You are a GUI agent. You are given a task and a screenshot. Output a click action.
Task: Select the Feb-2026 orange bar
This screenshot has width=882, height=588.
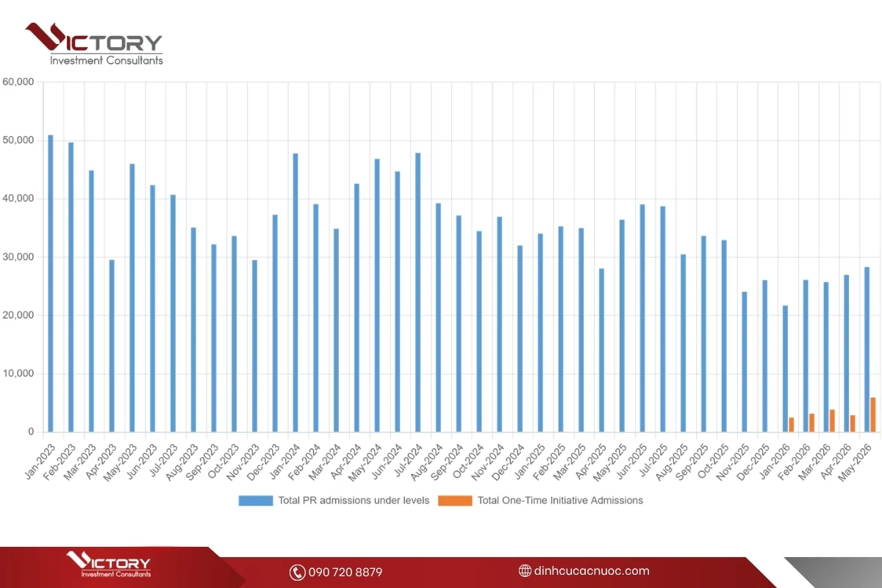pos(812,423)
